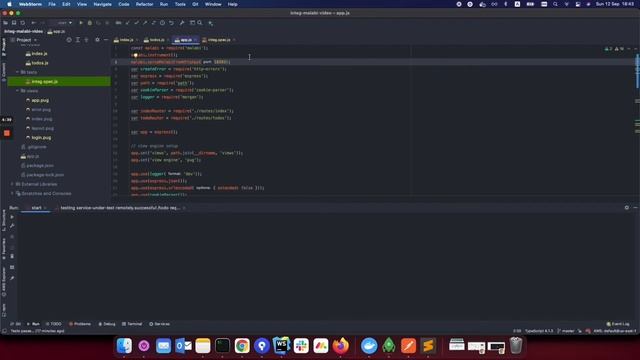Open the Code menu
640x360 pixels.
(x=123, y=4)
